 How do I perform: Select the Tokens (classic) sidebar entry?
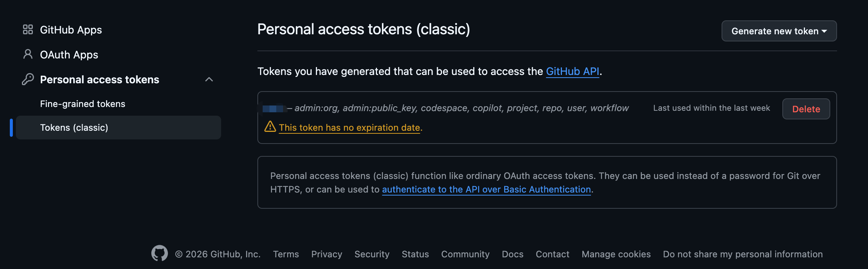[x=74, y=127]
